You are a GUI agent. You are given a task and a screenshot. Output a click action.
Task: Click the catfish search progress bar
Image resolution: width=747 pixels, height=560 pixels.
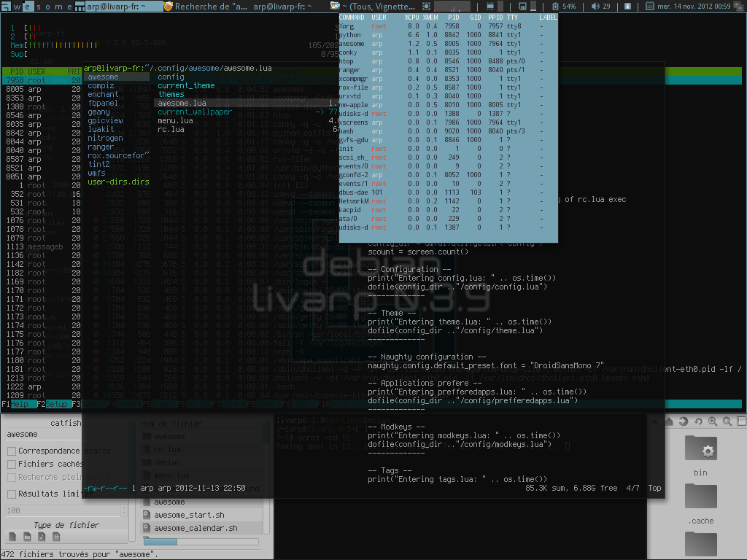(201, 542)
